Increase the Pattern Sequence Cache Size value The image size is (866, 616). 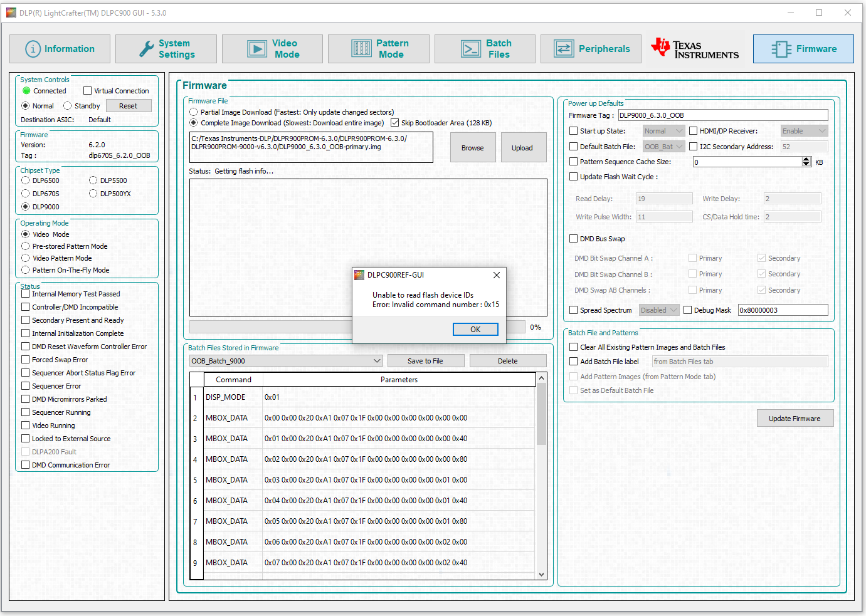[806, 159]
